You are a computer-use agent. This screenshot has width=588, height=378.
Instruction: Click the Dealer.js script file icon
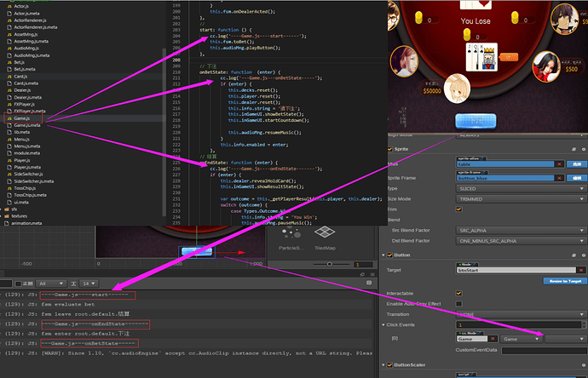click(9, 90)
